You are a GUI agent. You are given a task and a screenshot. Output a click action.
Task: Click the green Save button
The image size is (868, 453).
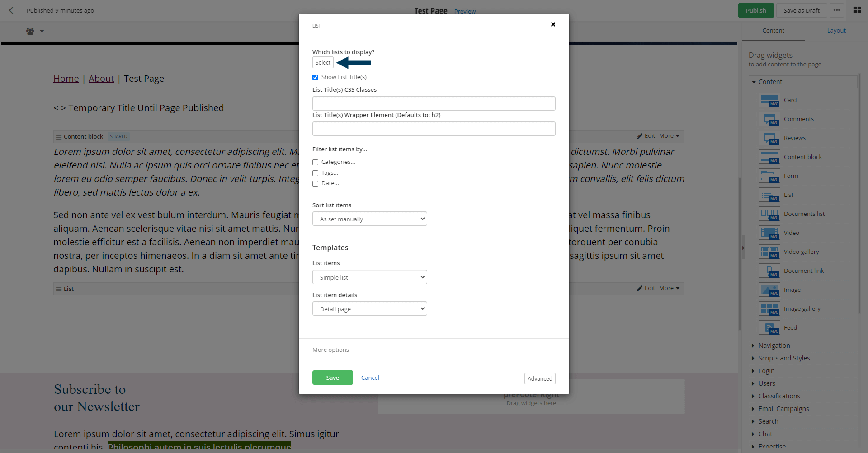(332, 378)
